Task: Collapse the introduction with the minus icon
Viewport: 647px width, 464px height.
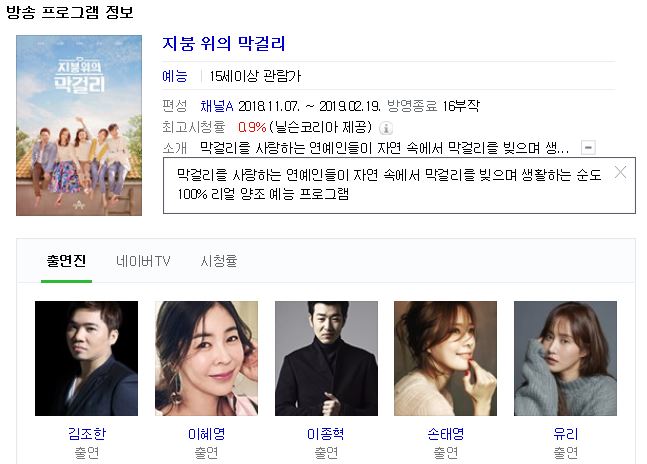Action: 588,147
